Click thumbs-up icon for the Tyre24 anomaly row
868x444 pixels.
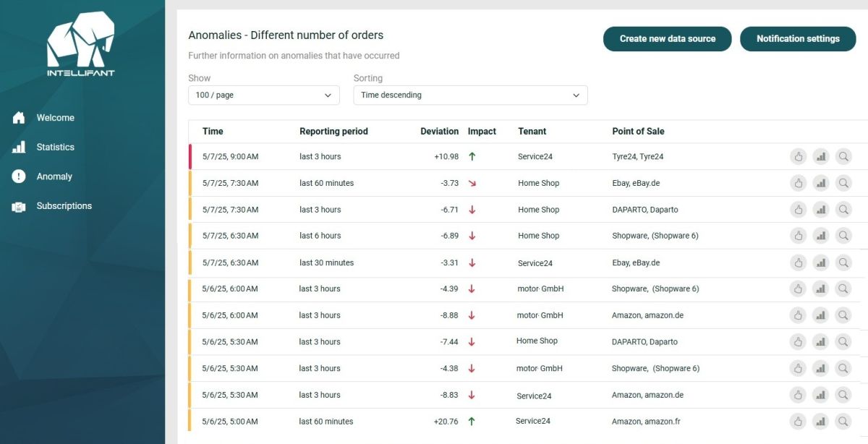(798, 156)
